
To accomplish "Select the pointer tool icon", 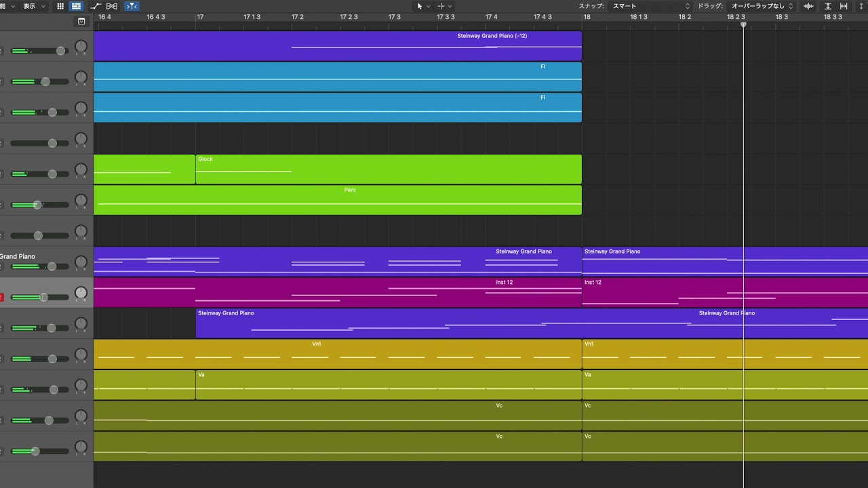I will point(420,6).
